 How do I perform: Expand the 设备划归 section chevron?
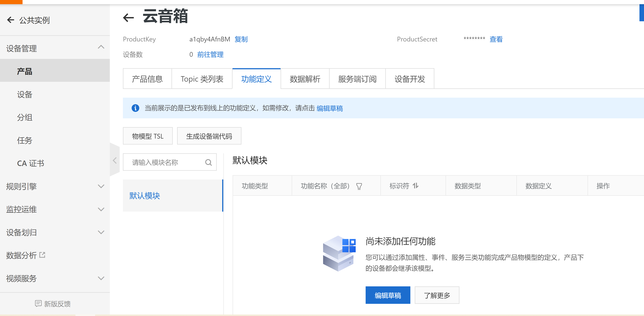click(x=101, y=232)
